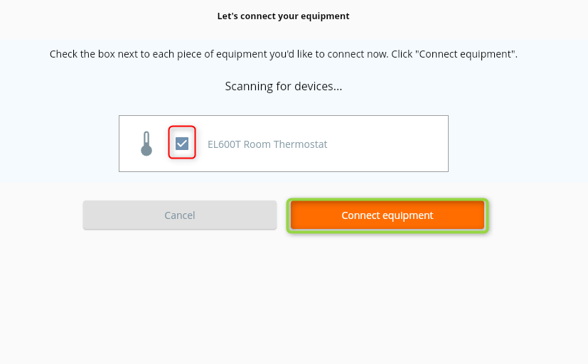
Task: Uncheck the EL600T Room Thermostat checkbox
Action: pyautogui.click(x=182, y=144)
